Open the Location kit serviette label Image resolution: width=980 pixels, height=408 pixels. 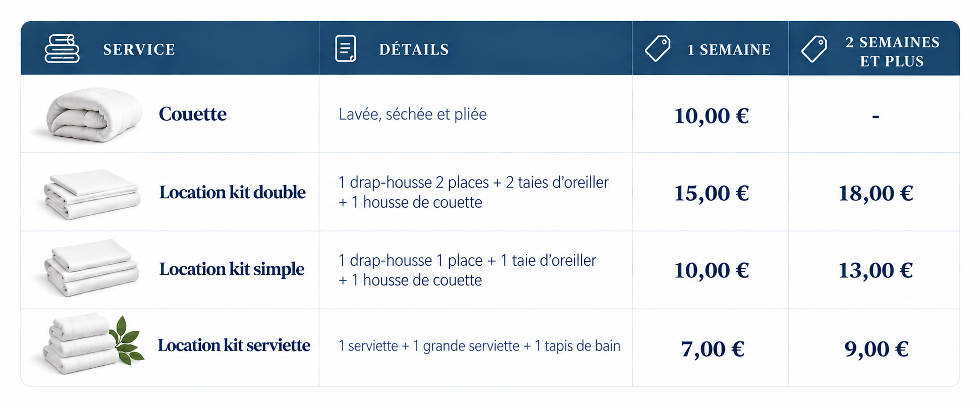click(234, 345)
